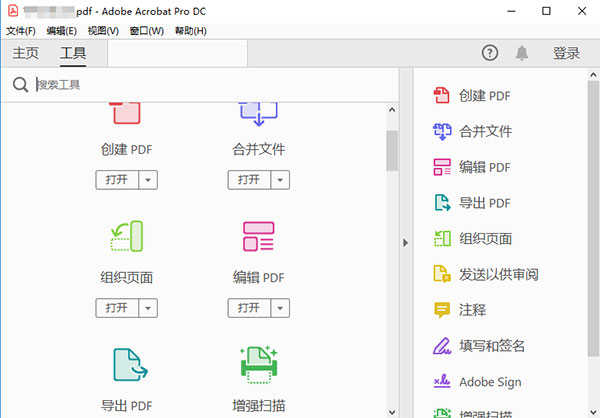Viewport: 600px width, 418px height.
Task: Open the help question mark icon
Action: (490, 53)
